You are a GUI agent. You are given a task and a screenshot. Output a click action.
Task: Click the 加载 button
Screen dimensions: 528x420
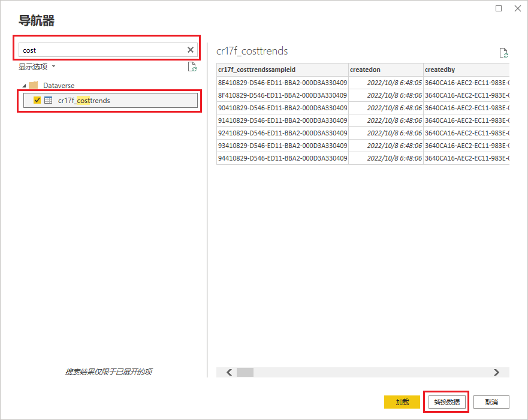[x=402, y=402]
